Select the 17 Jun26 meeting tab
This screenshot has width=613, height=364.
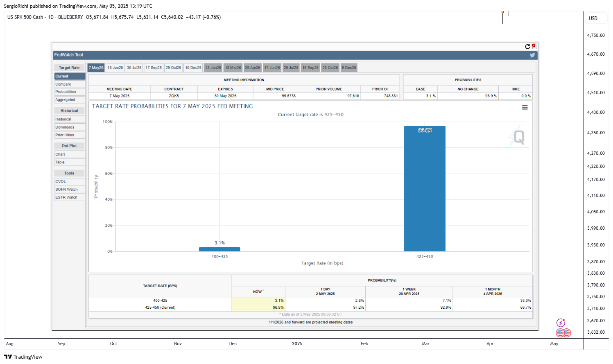(272, 68)
